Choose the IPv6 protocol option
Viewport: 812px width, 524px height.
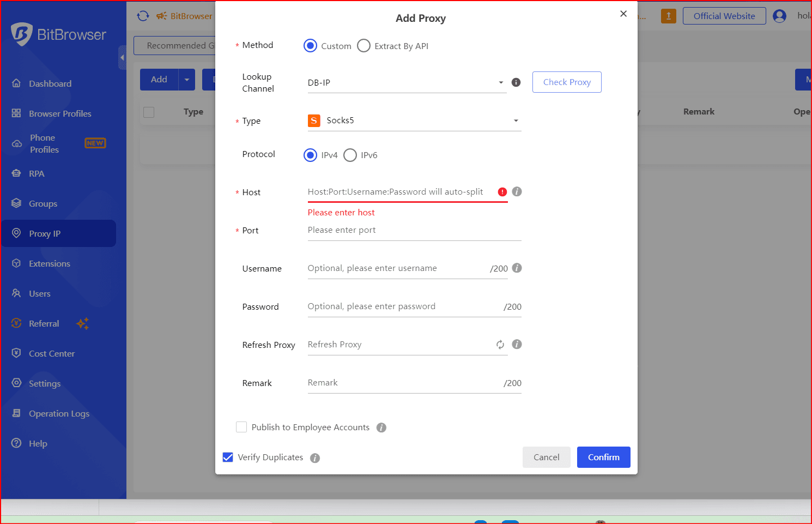[350, 155]
